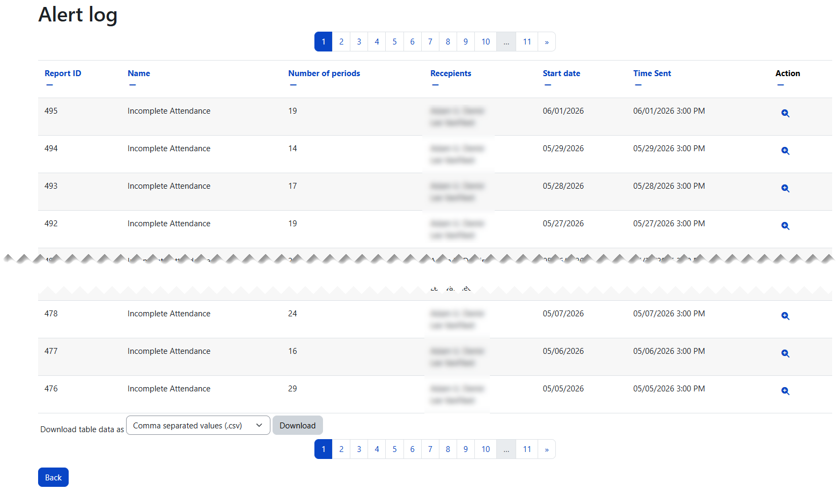Go to page 3 in top pagination
The height and width of the screenshot is (504, 837).
click(359, 42)
